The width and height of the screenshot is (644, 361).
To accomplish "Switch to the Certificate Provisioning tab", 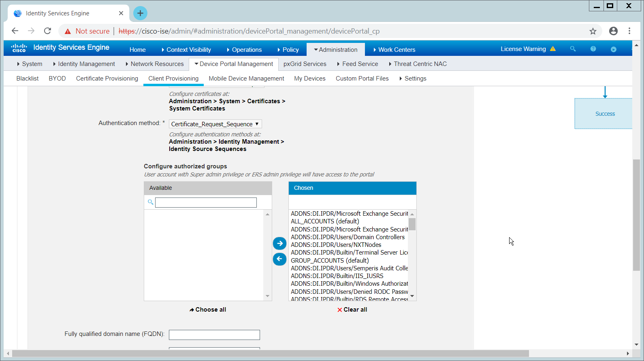I will coord(107,79).
